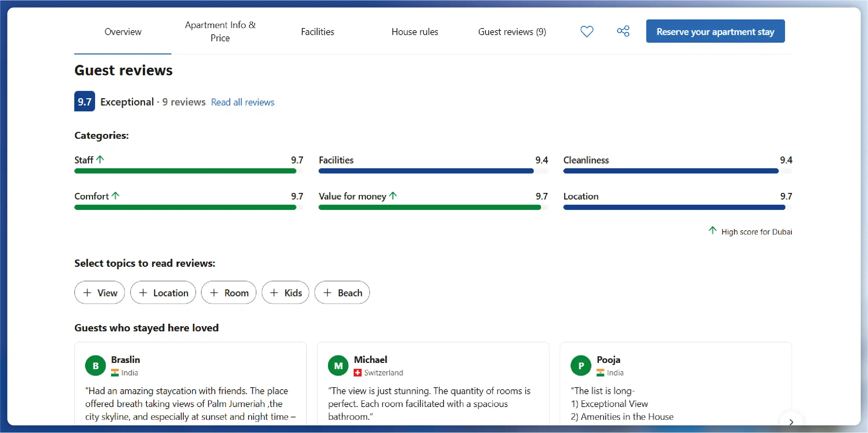Click the arrow icon beside Value for money
Image resolution: width=868 pixels, height=433 pixels.
(393, 196)
